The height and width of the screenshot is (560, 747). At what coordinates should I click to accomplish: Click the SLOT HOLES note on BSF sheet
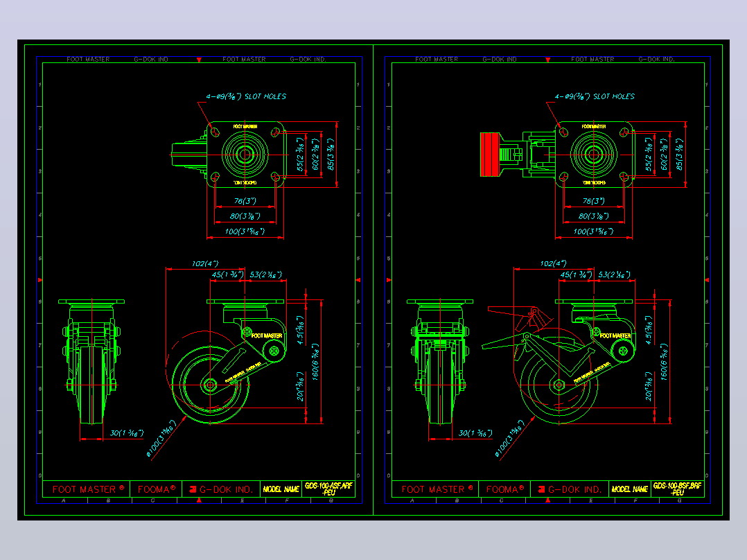pos(595,96)
